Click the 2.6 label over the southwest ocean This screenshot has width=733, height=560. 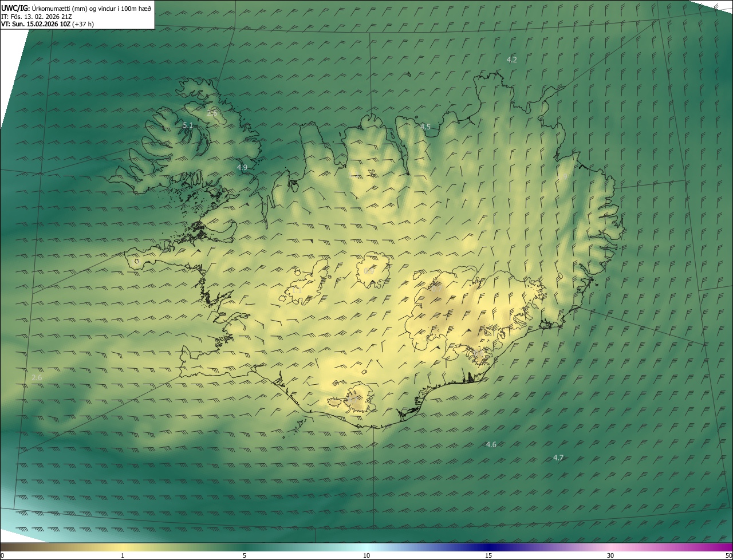[37, 377]
